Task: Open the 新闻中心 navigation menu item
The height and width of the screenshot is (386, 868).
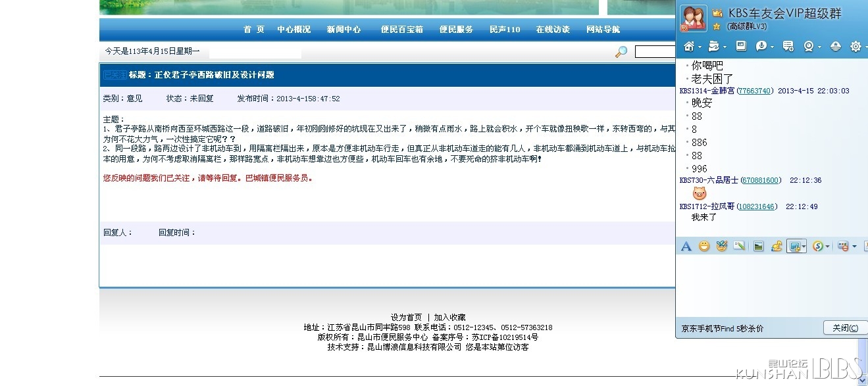Action: click(x=344, y=30)
